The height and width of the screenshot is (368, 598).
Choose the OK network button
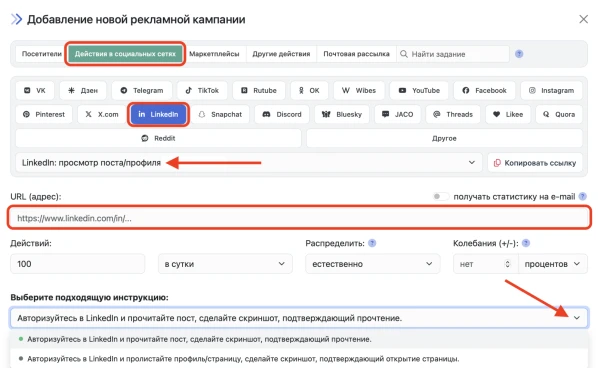tap(309, 90)
